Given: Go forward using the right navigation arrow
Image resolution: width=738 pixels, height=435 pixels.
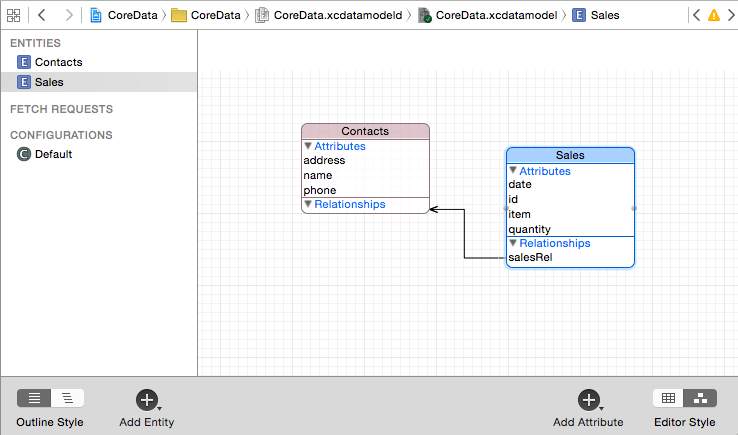Looking at the screenshot, I should (x=68, y=16).
